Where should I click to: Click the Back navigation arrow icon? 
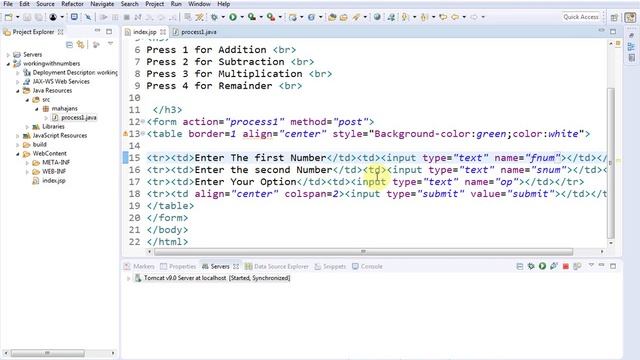[x=455, y=17]
